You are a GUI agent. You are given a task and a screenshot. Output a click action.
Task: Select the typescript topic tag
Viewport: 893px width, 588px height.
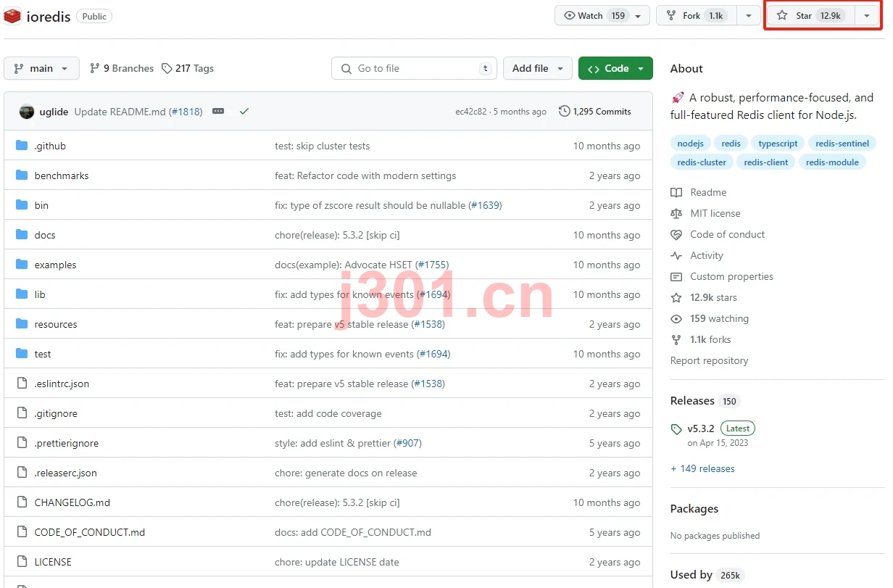[778, 144]
